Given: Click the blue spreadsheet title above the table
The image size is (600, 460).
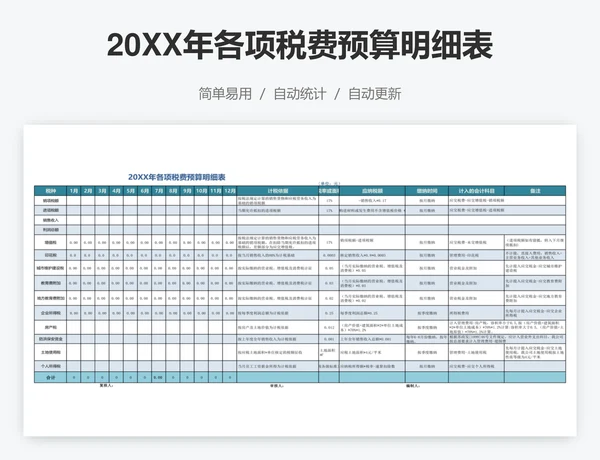Looking at the screenshot, I should pyautogui.click(x=177, y=177).
